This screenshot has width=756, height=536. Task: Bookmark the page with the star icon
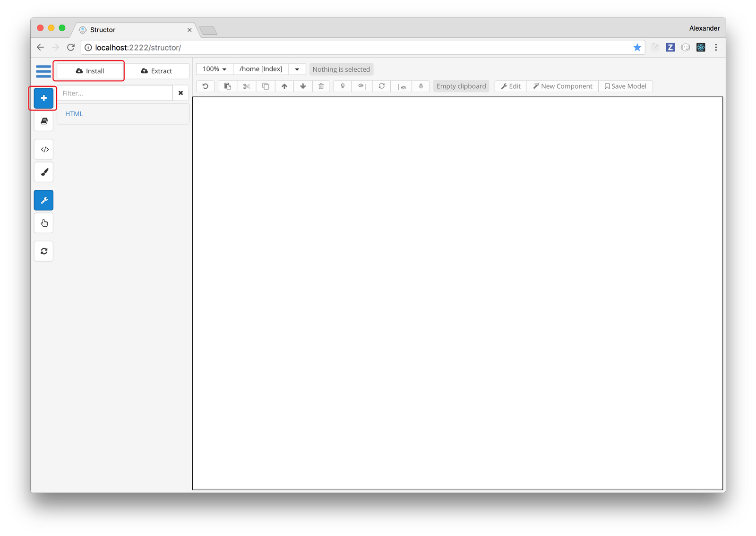click(637, 47)
